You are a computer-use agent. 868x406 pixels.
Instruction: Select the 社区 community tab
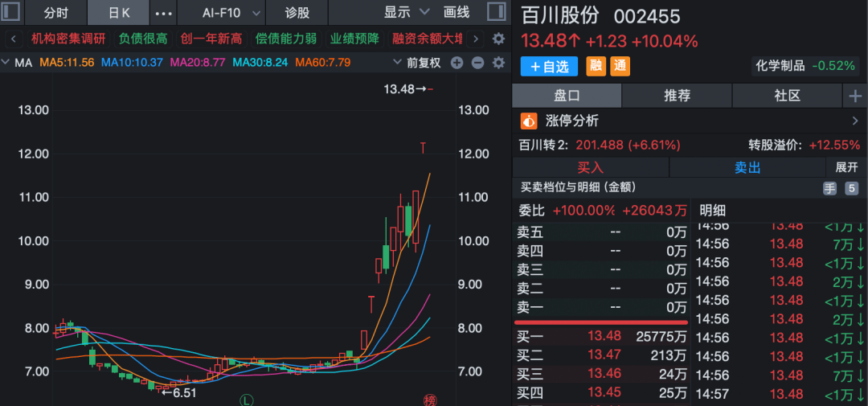pos(787,96)
